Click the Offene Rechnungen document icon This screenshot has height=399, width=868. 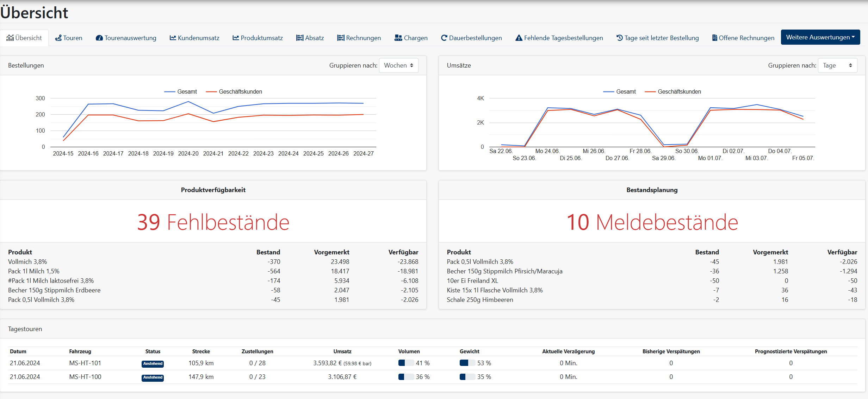coord(715,38)
